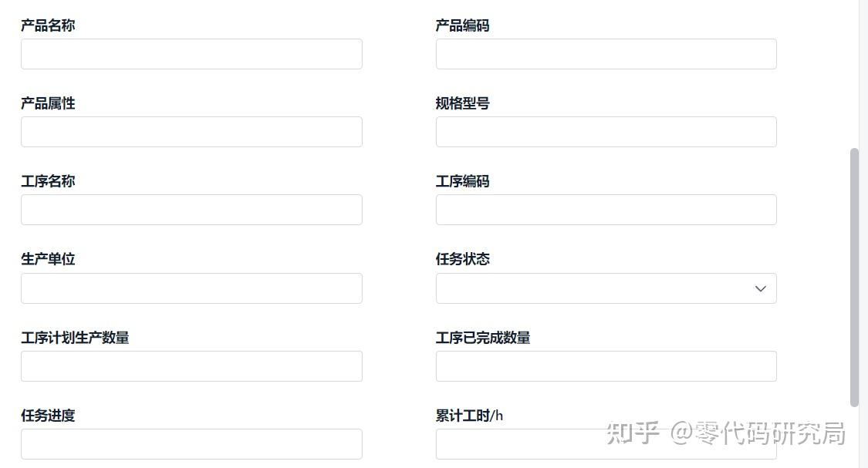This screenshot has width=868, height=468.
Task: Click the 规格型号 label text
Action: tap(462, 103)
